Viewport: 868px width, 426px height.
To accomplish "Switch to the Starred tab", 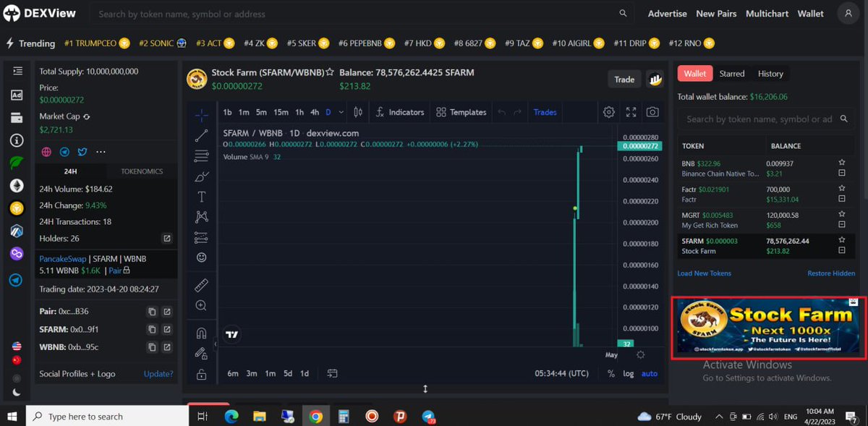I will click(732, 74).
